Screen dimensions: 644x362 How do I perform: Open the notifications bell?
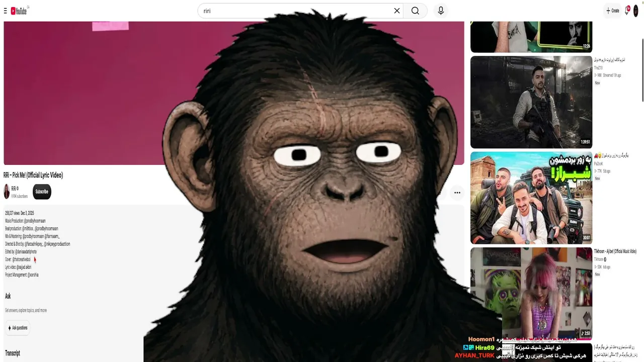point(627,11)
